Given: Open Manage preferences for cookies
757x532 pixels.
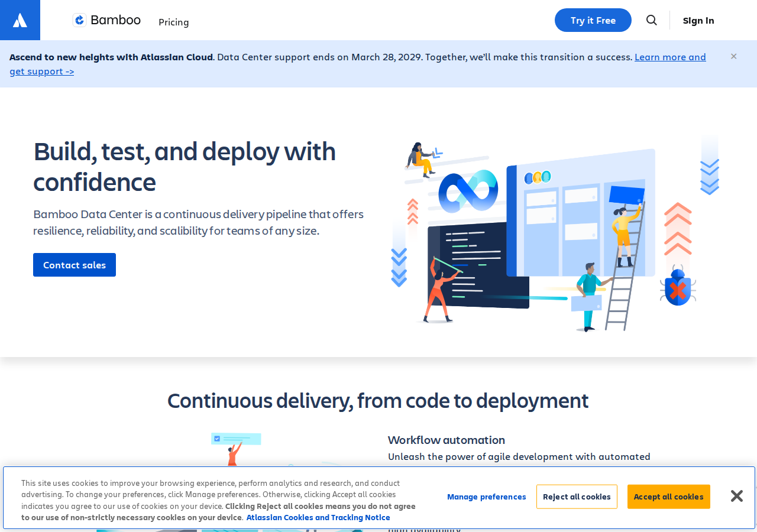Looking at the screenshot, I should tap(486, 497).
